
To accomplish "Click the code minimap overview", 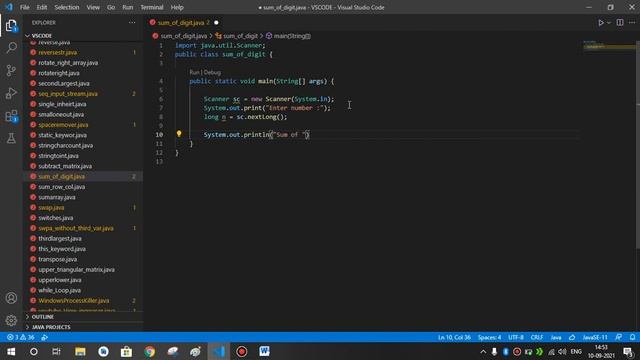I will pyautogui.click(x=608, y=45).
